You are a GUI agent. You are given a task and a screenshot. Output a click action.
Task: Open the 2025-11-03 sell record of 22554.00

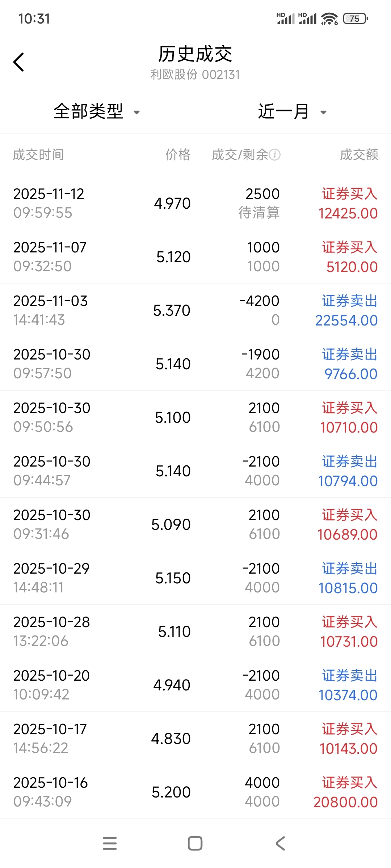(x=195, y=310)
